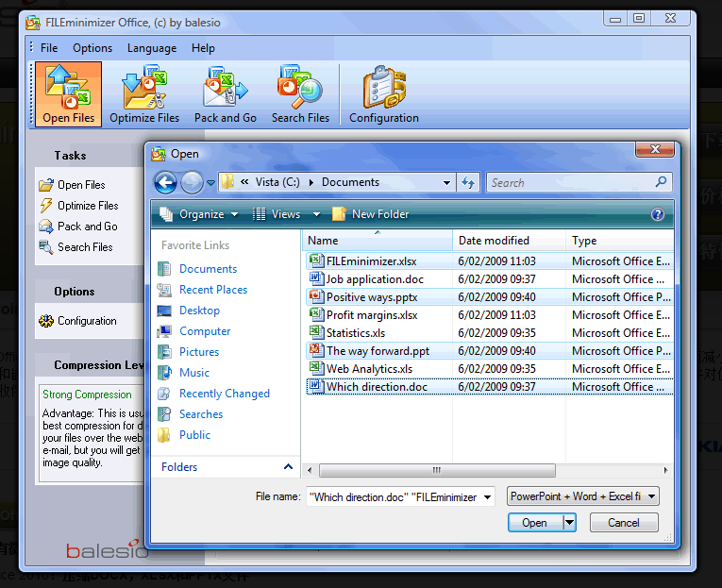Click Pack and Go in Tasks panel
This screenshot has height=588, width=722.
78,227
